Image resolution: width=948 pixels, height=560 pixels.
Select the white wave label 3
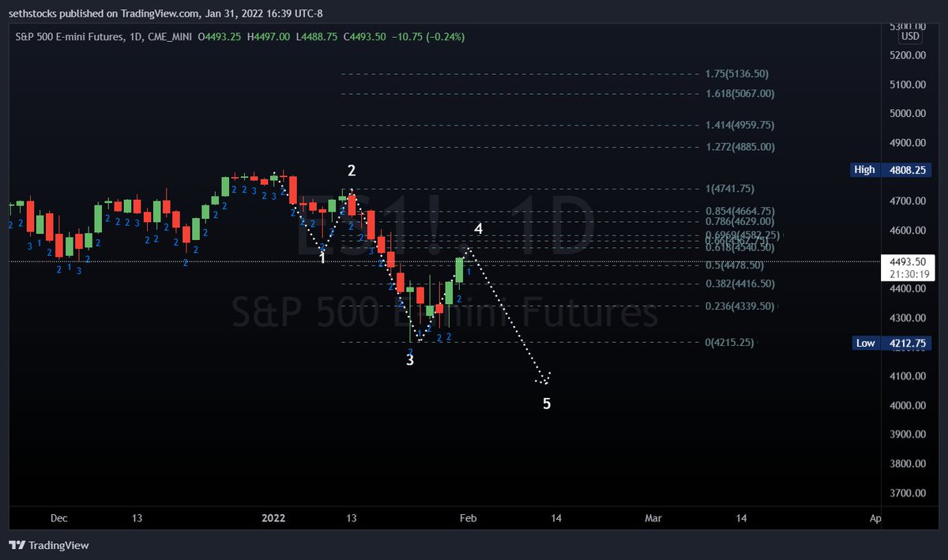click(x=410, y=360)
